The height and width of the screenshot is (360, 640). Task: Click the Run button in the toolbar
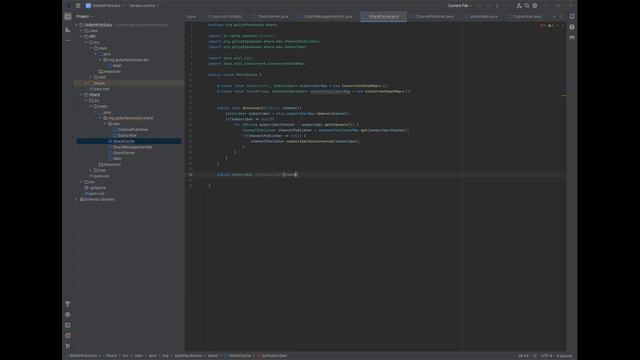[x=479, y=6]
